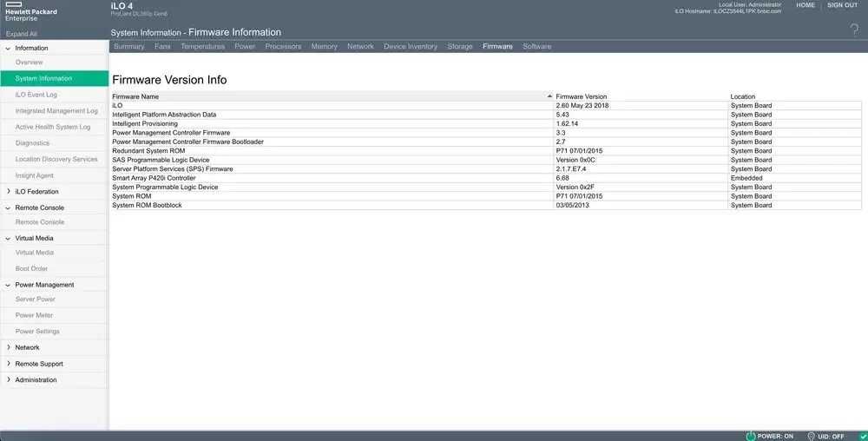Open the help question mark icon

pyautogui.click(x=855, y=30)
